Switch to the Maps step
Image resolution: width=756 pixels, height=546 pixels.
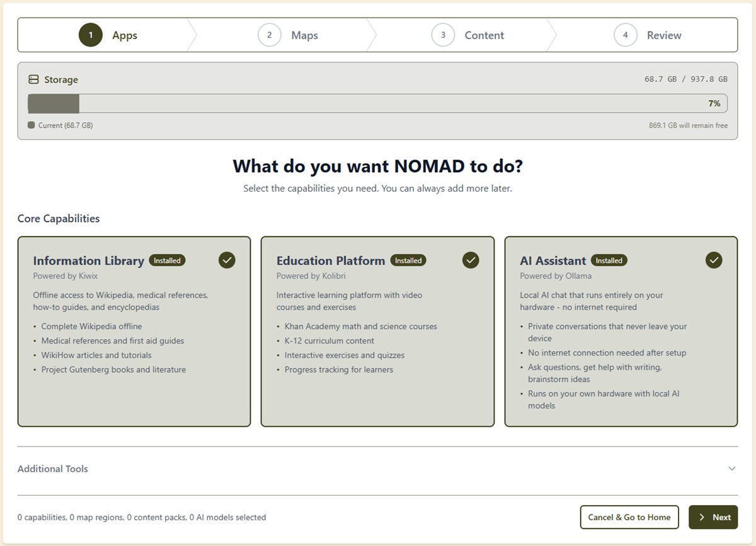pyautogui.click(x=305, y=35)
